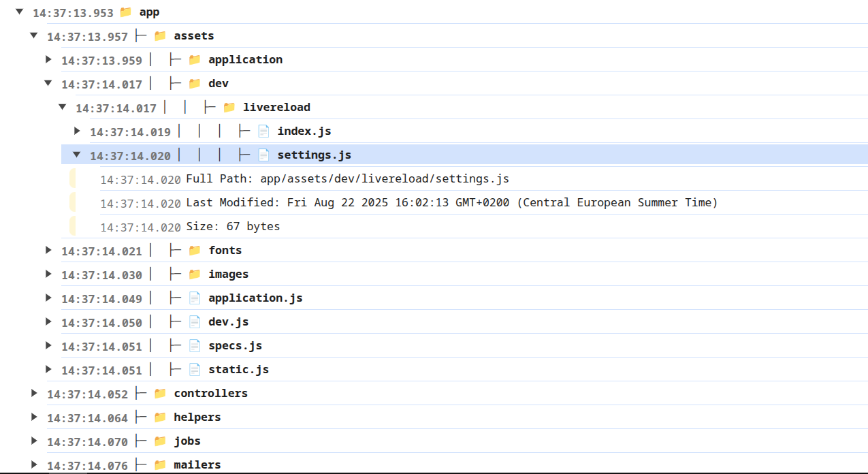This screenshot has height=474, width=868.
Task: Expand the helpers folder entry
Action: [34, 417]
